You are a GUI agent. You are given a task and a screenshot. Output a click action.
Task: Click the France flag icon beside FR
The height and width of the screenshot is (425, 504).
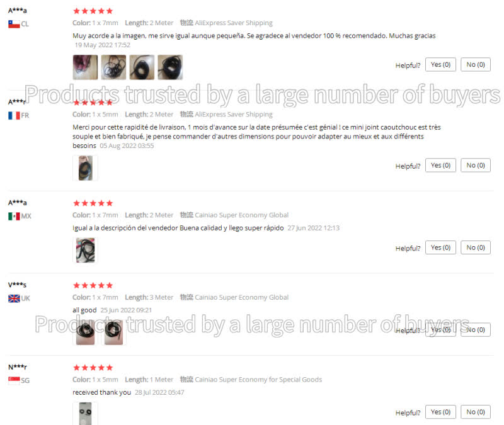14,115
